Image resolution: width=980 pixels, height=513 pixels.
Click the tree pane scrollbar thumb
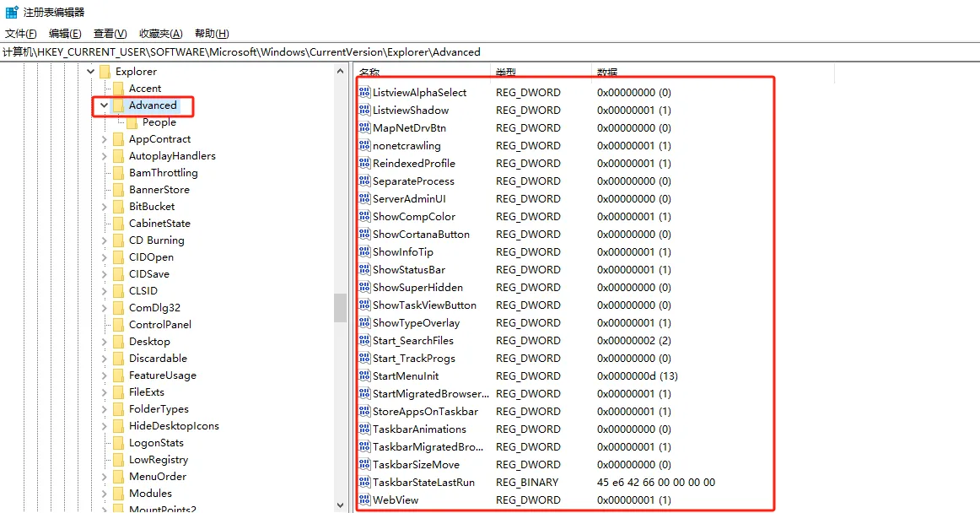tap(340, 308)
